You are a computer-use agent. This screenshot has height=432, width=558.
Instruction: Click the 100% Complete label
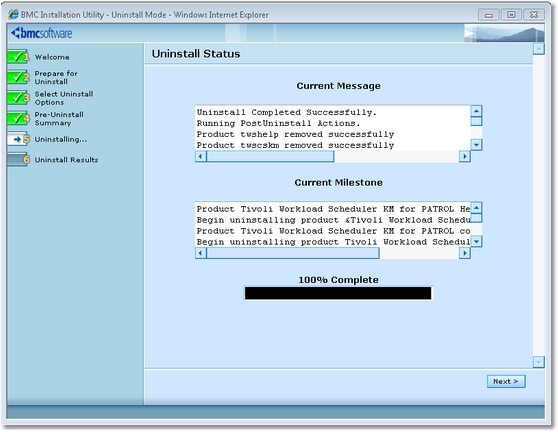[338, 280]
